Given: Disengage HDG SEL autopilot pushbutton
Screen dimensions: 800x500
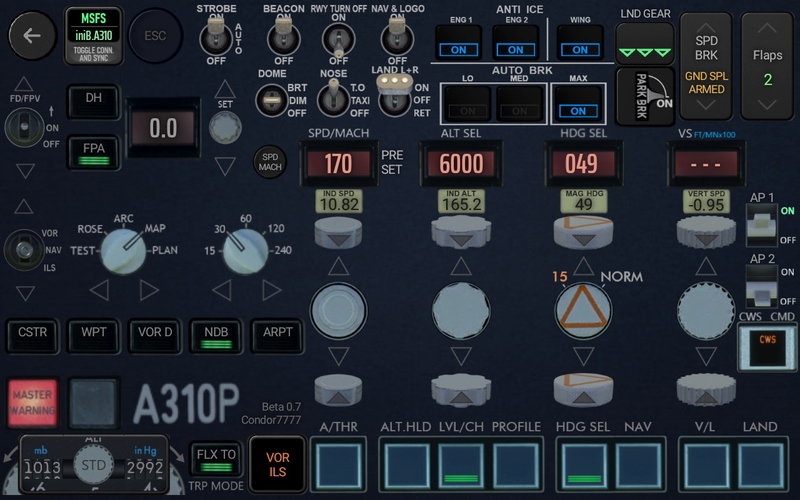Looking at the screenshot, I should (584, 464).
